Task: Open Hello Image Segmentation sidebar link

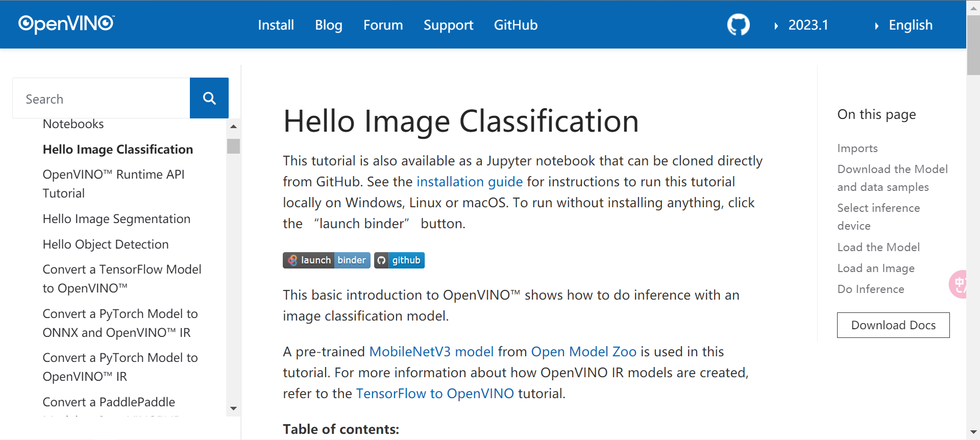Action: click(116, 219)
